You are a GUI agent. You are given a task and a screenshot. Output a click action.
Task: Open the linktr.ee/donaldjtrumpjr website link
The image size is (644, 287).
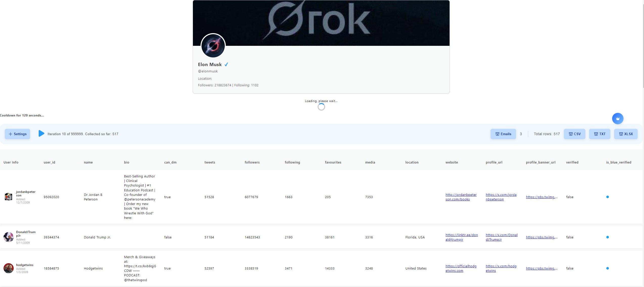point(461,237)
